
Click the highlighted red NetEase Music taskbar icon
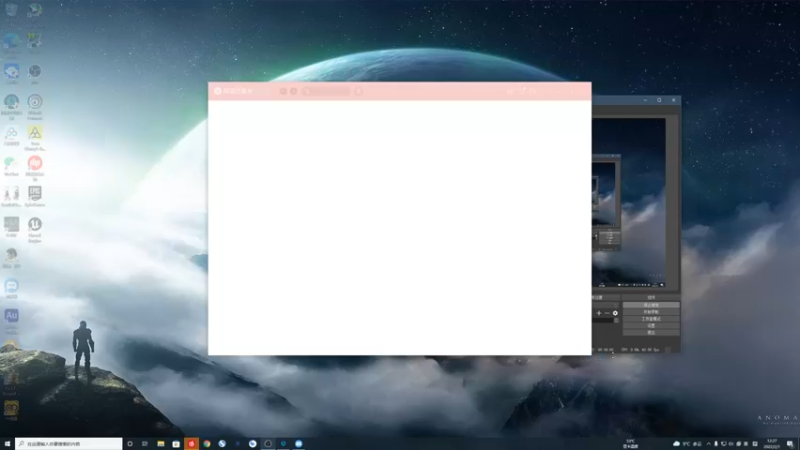[191, 444]
